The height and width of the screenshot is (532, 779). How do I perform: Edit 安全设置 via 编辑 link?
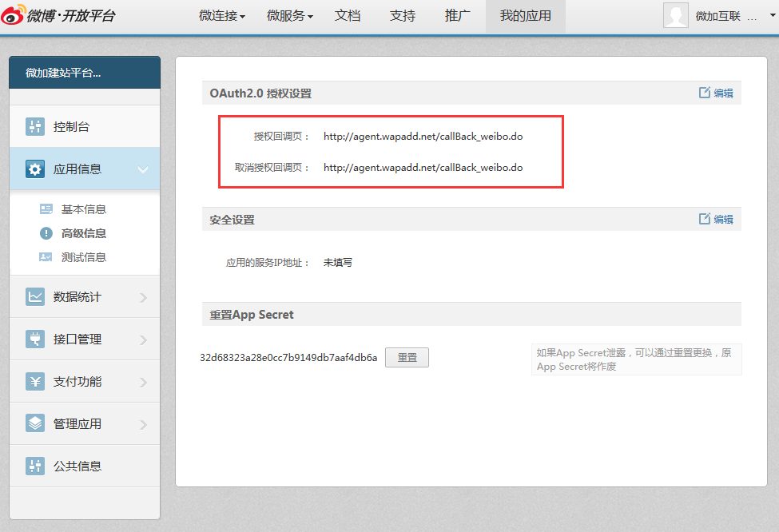pyautogui.click(x=716, y=220)
